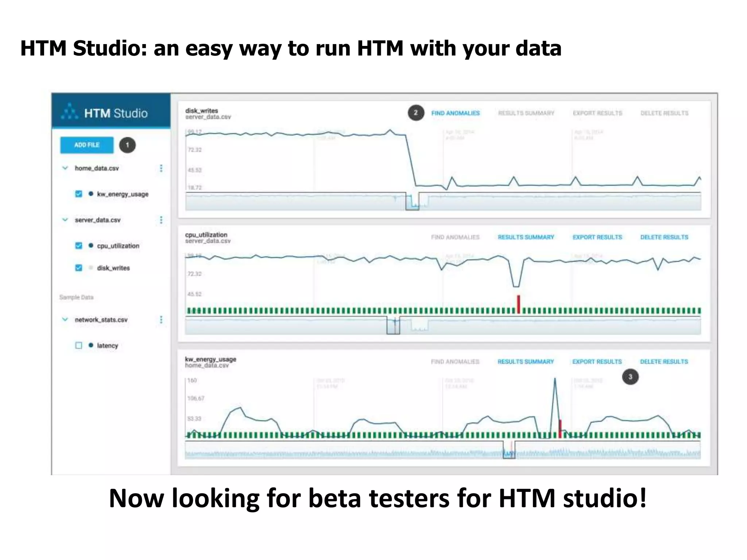Click FIND ANOMALIES for disk_writes
This screenshot has width=747, height=560.
point(455,113)
